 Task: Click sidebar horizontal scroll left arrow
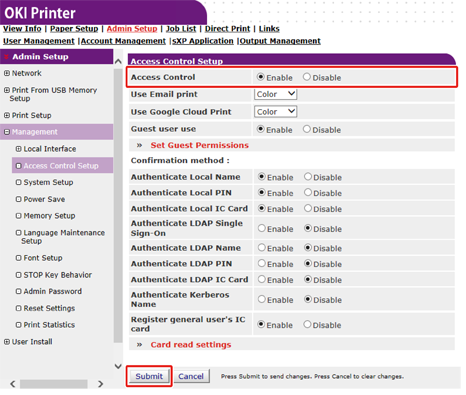(x=13, y=384)
